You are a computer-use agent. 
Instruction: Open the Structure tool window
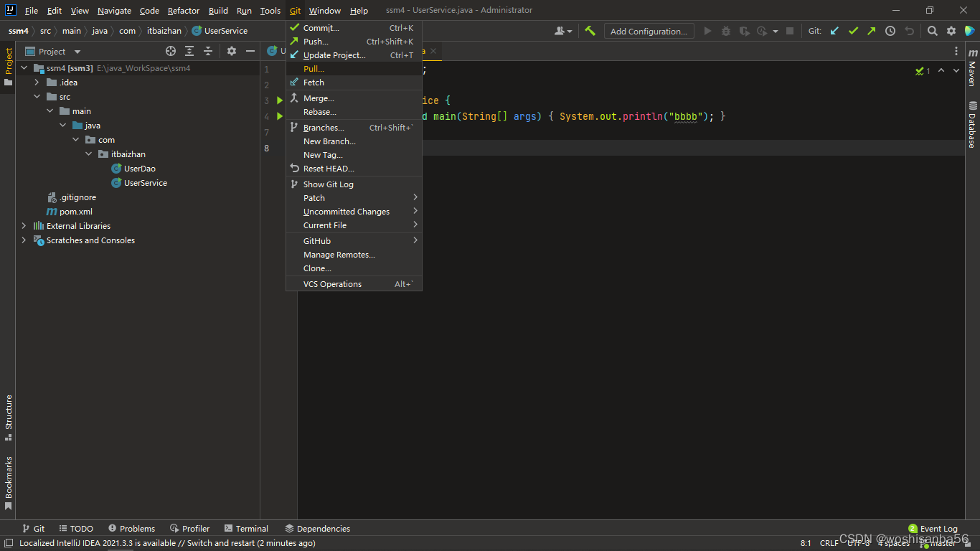8,417
